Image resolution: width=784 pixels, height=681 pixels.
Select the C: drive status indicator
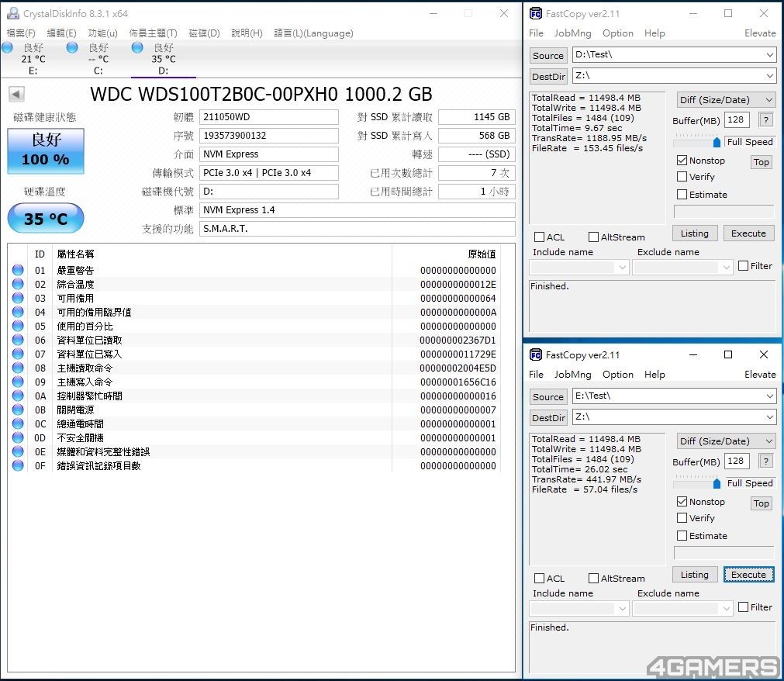tap(72, 47)
